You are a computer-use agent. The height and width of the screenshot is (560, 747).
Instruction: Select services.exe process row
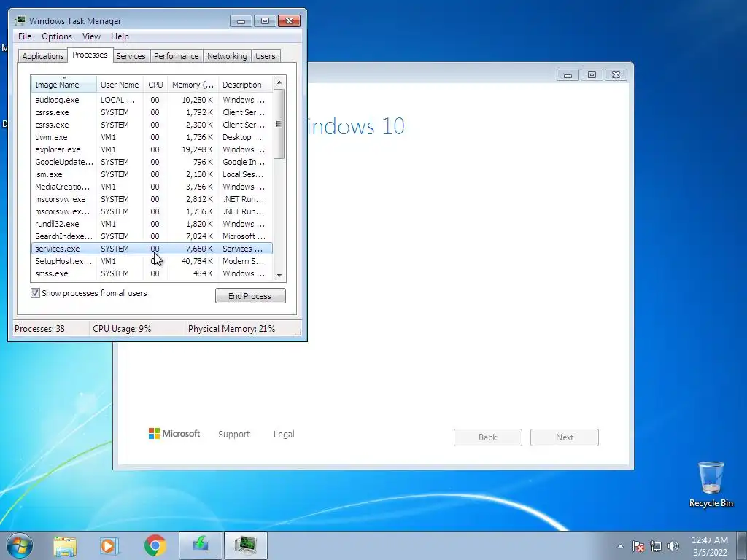[152, 249]
